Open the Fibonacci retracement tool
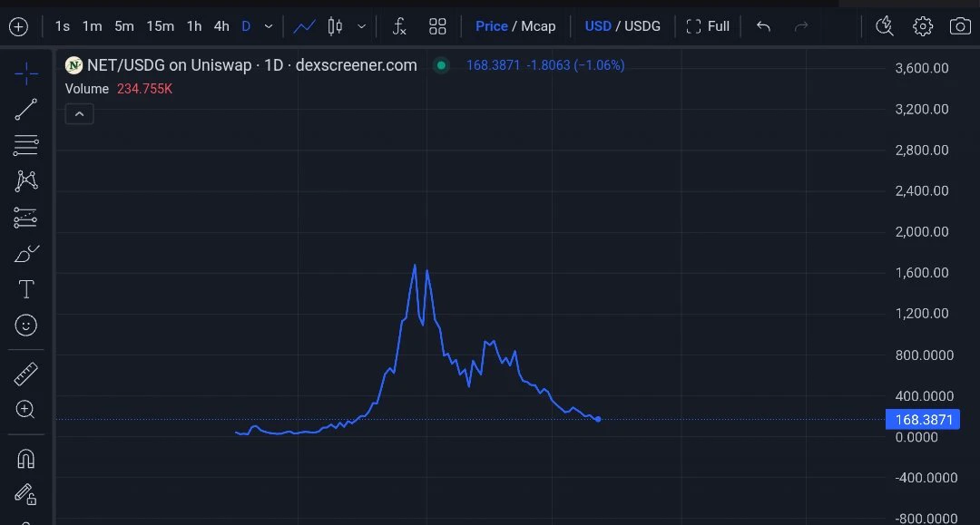980x525 pixels. pos(25,145)
